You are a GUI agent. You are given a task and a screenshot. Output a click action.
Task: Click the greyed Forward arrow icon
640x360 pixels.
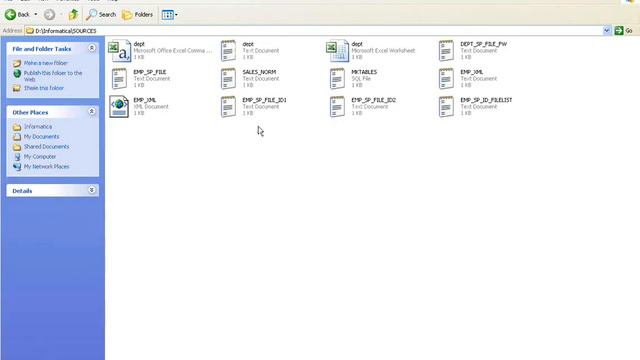49,15
